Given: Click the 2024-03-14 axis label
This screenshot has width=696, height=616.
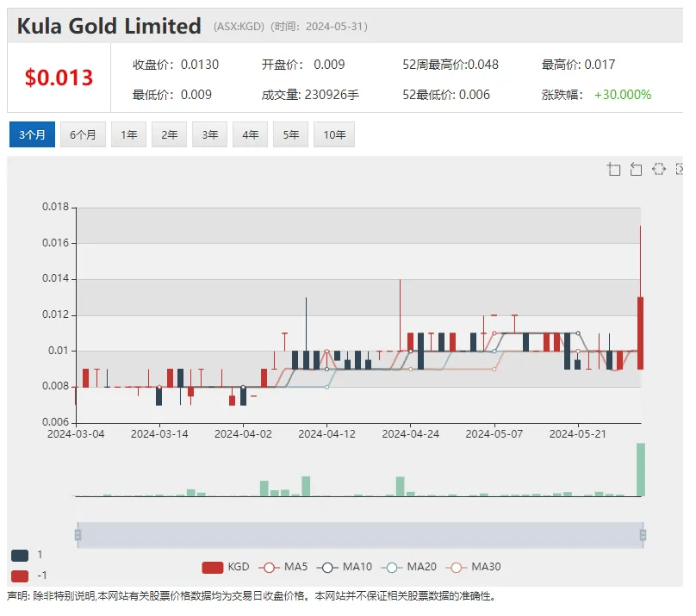Looking at the screenshot, I should click(x=159, y=434).
